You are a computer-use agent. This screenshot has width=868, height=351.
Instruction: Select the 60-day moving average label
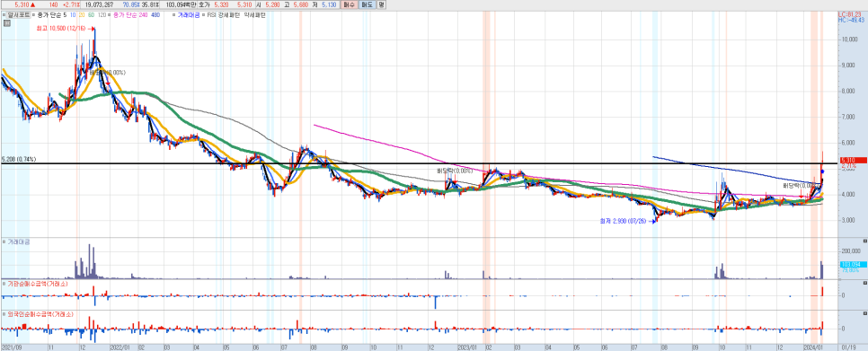[92, 15]
